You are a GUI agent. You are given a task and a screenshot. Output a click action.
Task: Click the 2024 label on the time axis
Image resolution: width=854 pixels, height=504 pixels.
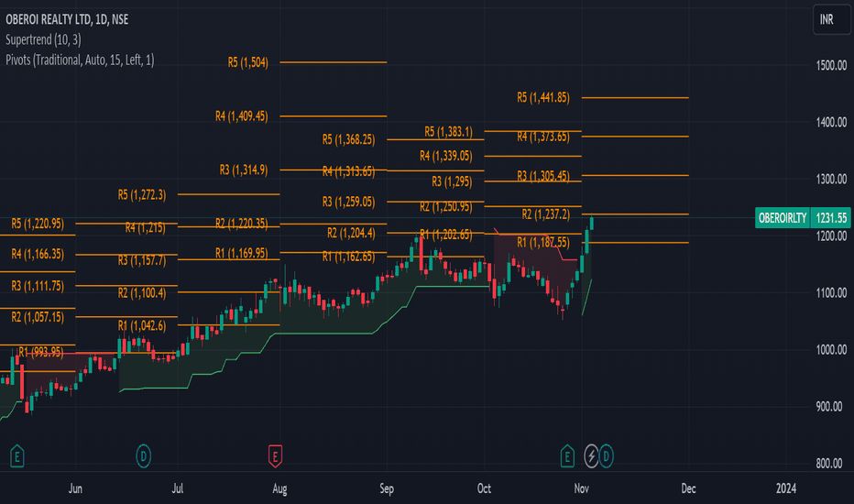786,488
